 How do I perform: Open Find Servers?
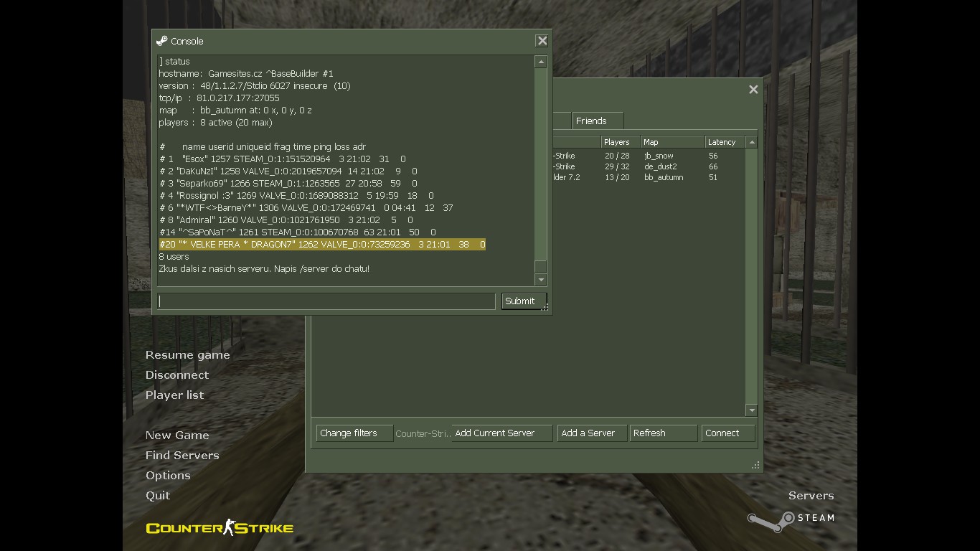click(x=182, y=456)
